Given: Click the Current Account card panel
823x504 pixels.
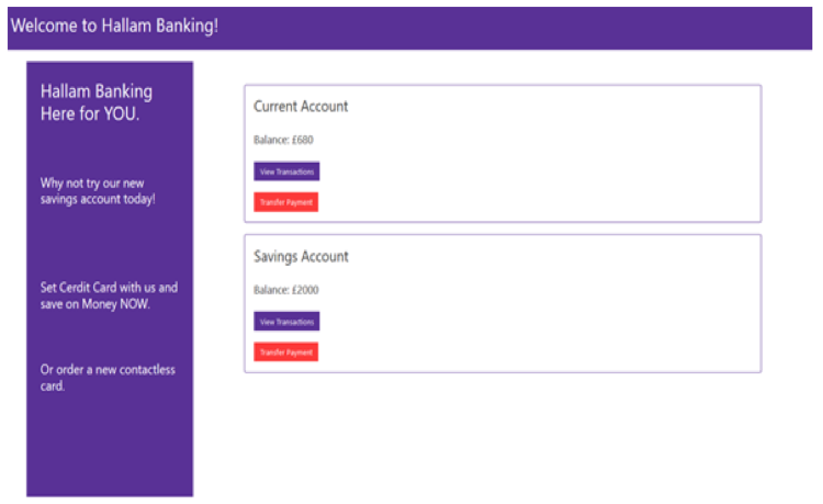Looking at the screenshot, I should (503, 154).
